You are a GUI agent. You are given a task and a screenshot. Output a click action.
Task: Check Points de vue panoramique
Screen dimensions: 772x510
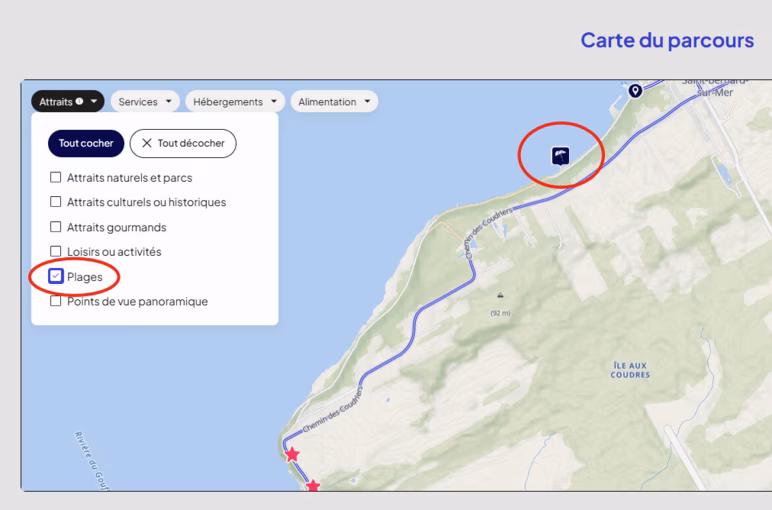pos(56,301)
